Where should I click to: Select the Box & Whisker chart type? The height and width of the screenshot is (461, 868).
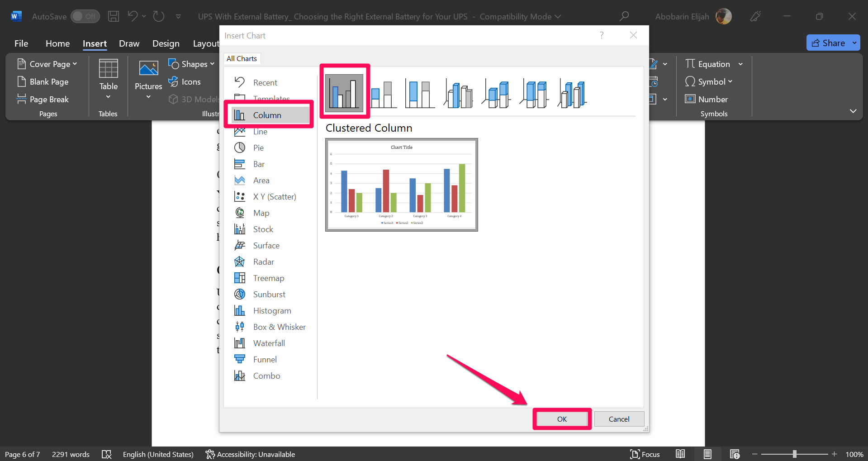279,327
